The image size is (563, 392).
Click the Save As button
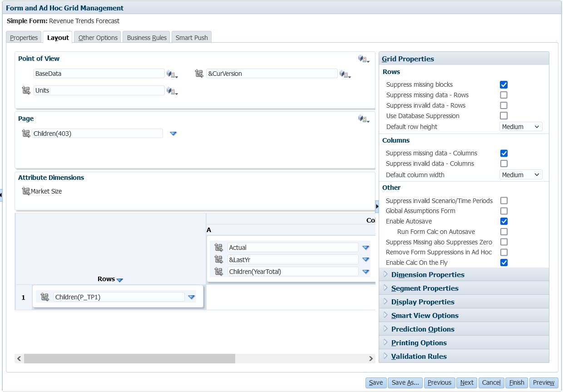[x=405, y=382]
